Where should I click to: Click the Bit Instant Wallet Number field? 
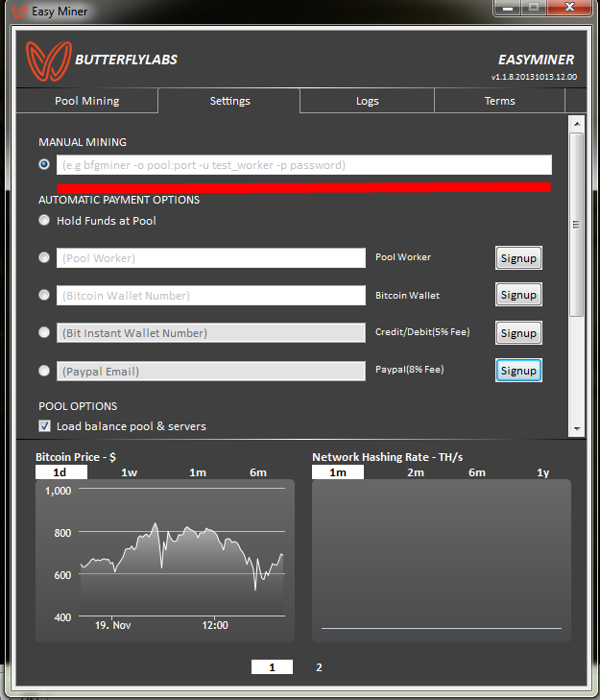210,333
